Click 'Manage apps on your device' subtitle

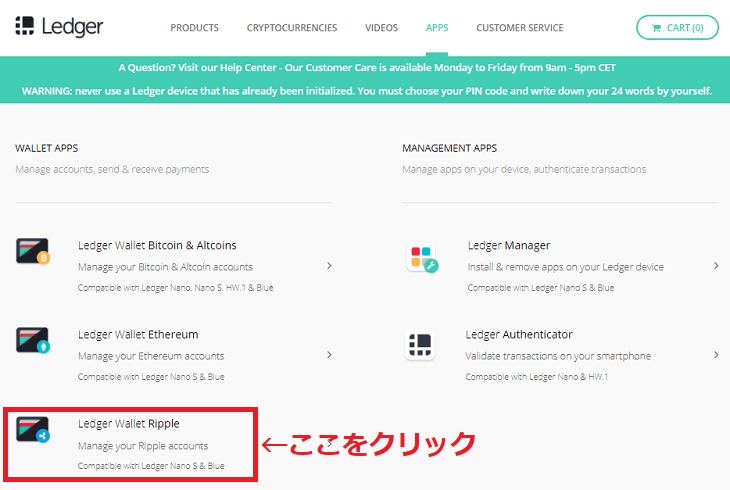point(524,170)
